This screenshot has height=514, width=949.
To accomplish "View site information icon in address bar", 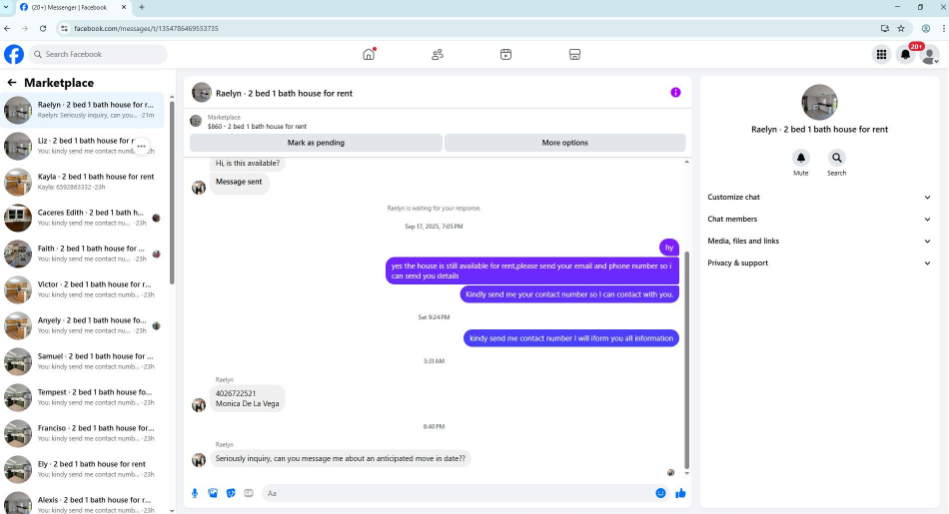I will coord(64,28).
